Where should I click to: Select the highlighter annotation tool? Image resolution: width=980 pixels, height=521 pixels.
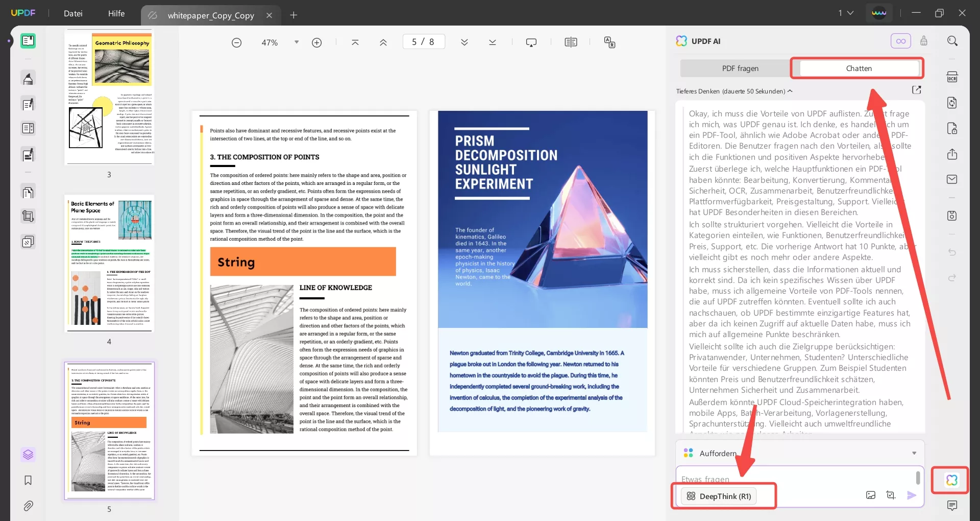[x=28, y=78]
